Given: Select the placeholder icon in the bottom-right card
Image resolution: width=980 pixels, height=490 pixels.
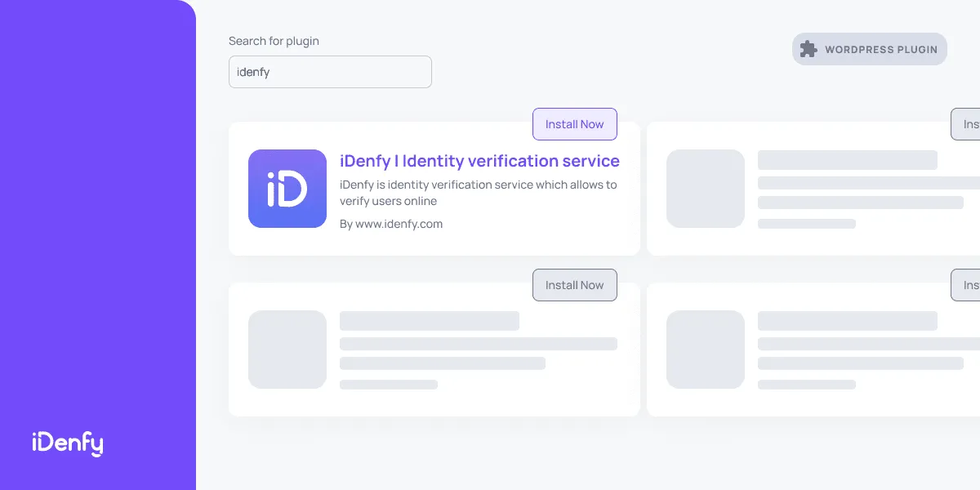Looking at the screenshot, I should pyautogui.click(x=705, y=350).
